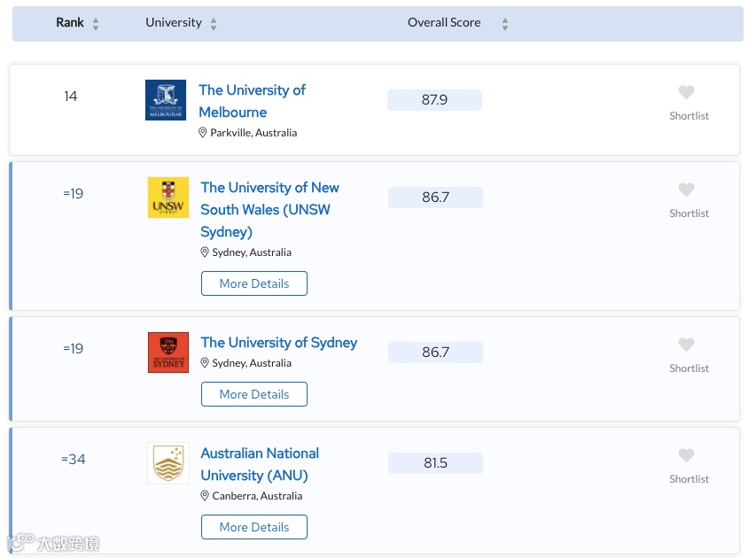Shortlist Australian National University heart icon
The height and width of the screenshot is (558, 756).
coord(686,456)
